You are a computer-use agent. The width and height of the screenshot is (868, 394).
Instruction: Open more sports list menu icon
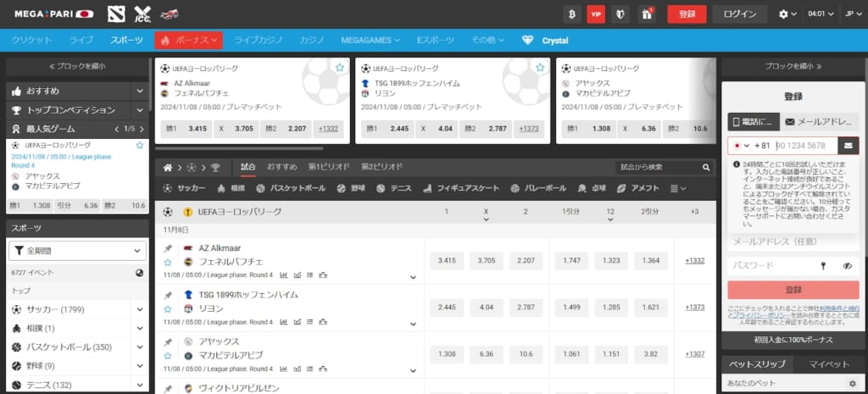[x=678, y=188]
